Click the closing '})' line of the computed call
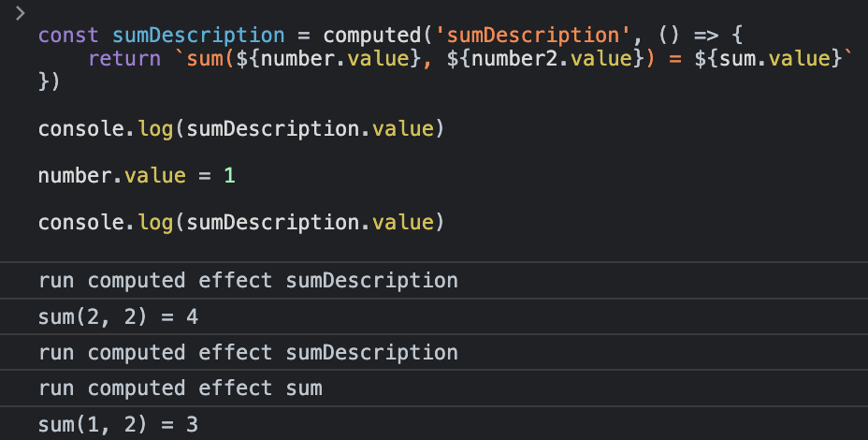 point(50,81)
